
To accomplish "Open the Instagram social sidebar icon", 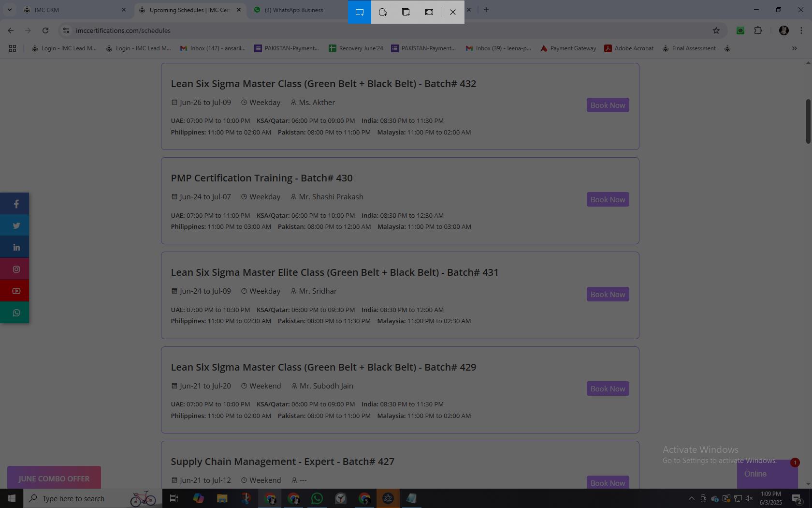I will click(14, 269).
